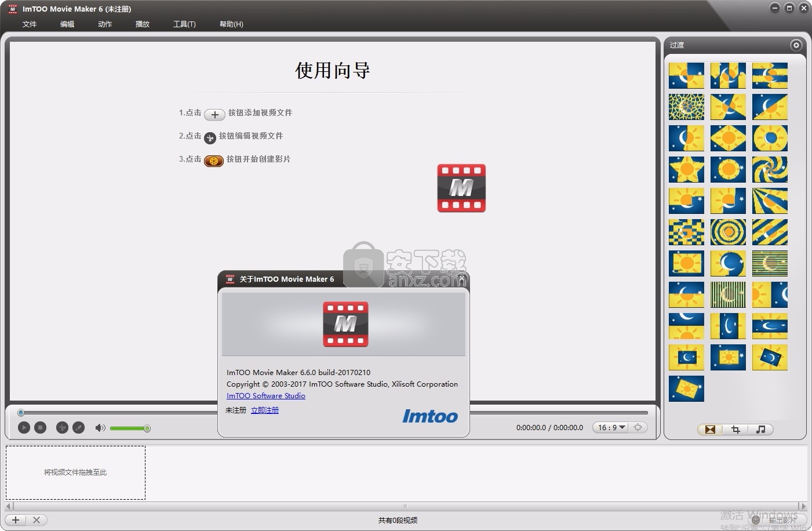Select the green vertical blinds transition

[x=728, y=295]
